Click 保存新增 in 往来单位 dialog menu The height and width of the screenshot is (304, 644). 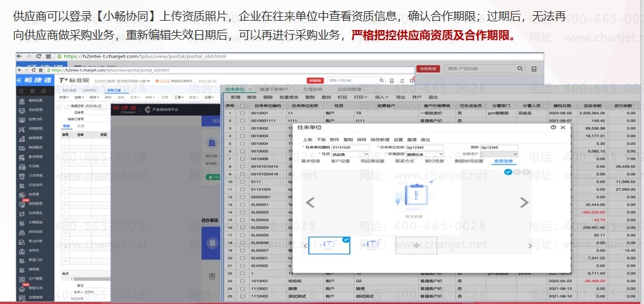tap(379, 140)
